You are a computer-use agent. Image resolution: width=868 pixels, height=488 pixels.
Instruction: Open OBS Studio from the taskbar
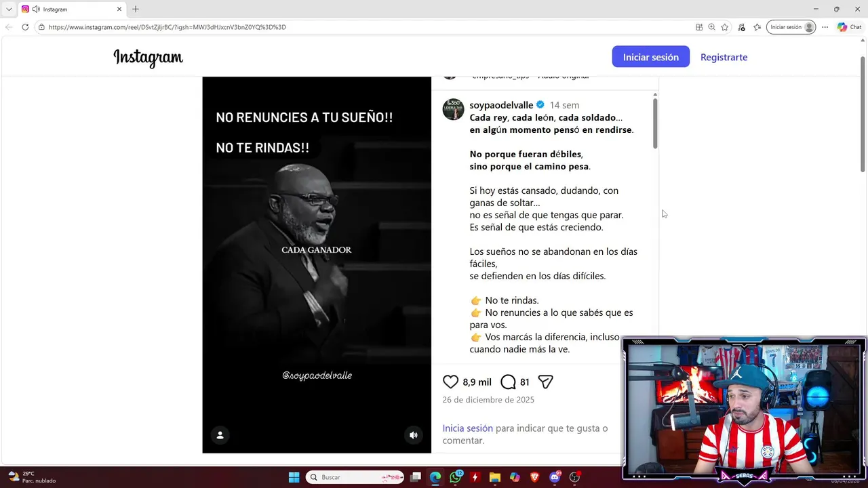pyautogui.click(x=574, y=477)
